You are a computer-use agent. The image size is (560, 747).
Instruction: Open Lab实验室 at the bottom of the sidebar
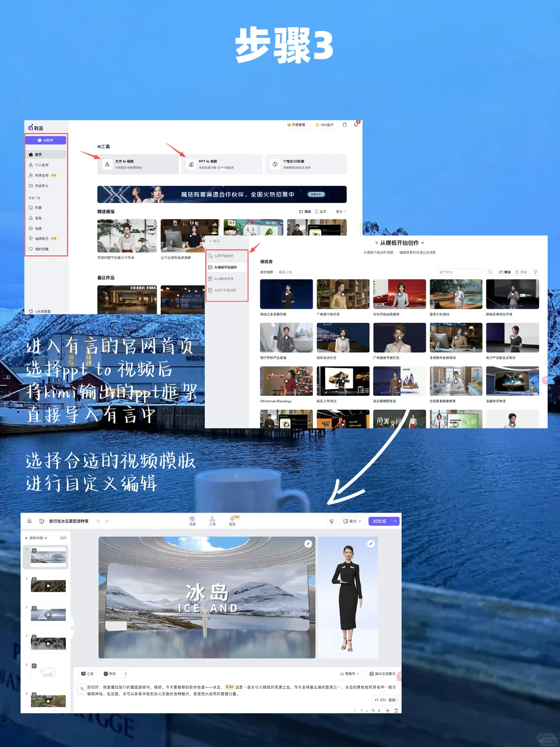coord(40,311)
